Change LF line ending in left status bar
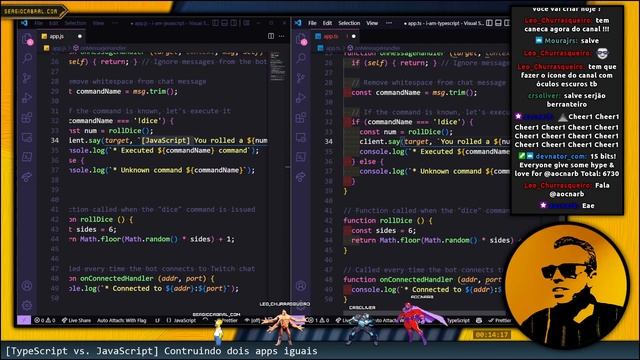 tap(157, 320)
